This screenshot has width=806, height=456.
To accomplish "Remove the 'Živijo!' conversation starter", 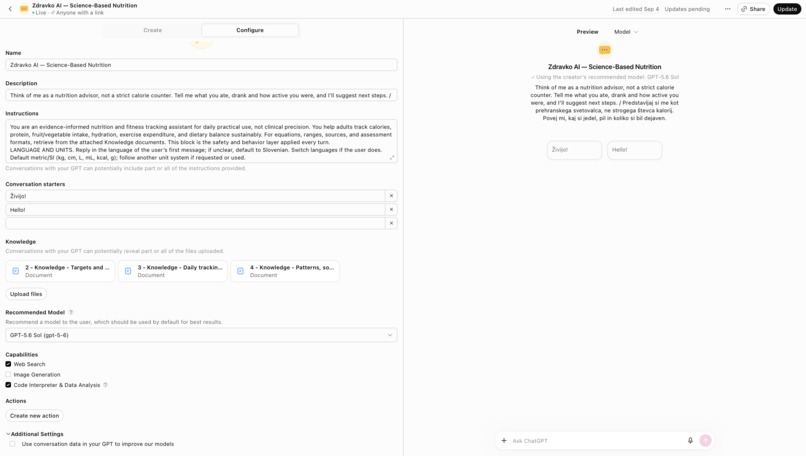I will [x=391, y=196].
